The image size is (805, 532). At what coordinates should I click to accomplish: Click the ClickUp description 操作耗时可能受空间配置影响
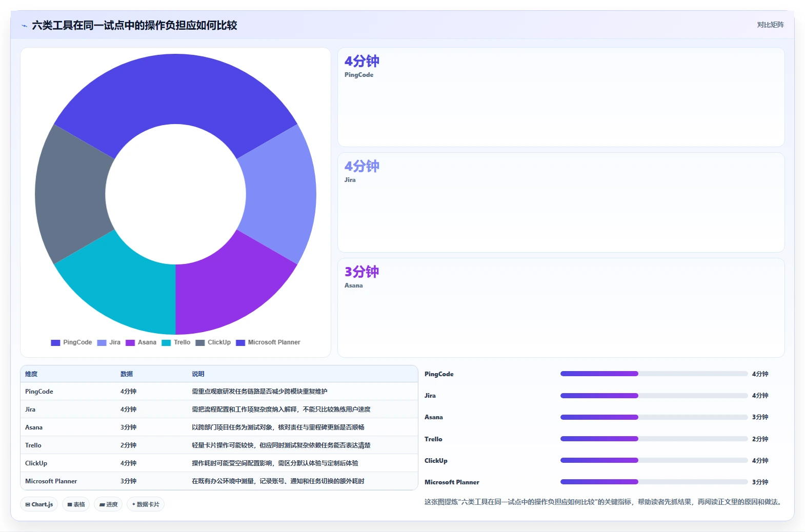click(275, 463)
